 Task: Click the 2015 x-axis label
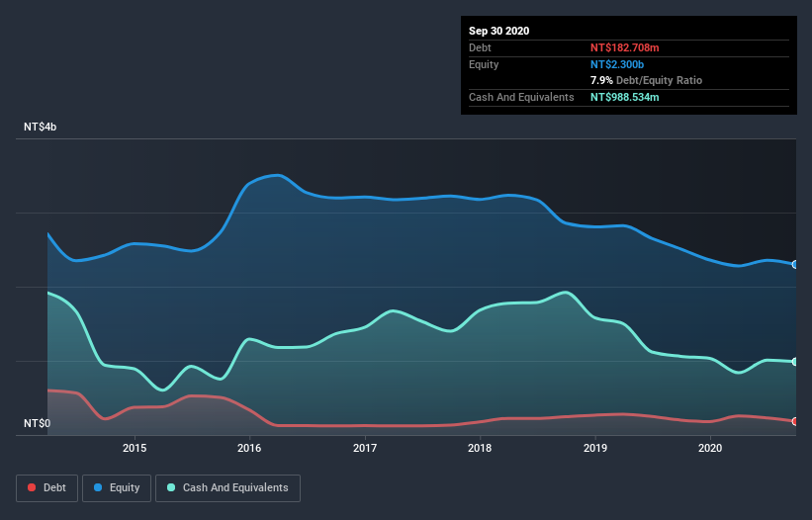[135, 448]
